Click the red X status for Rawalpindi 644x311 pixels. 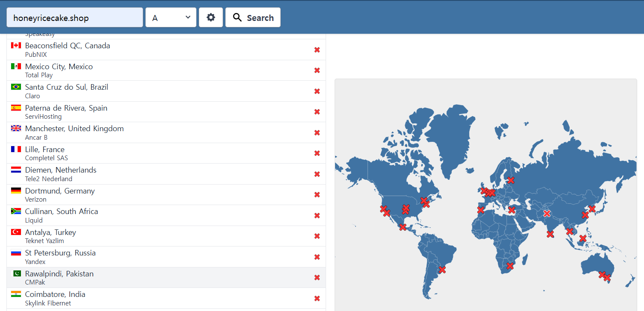(317, 278)
